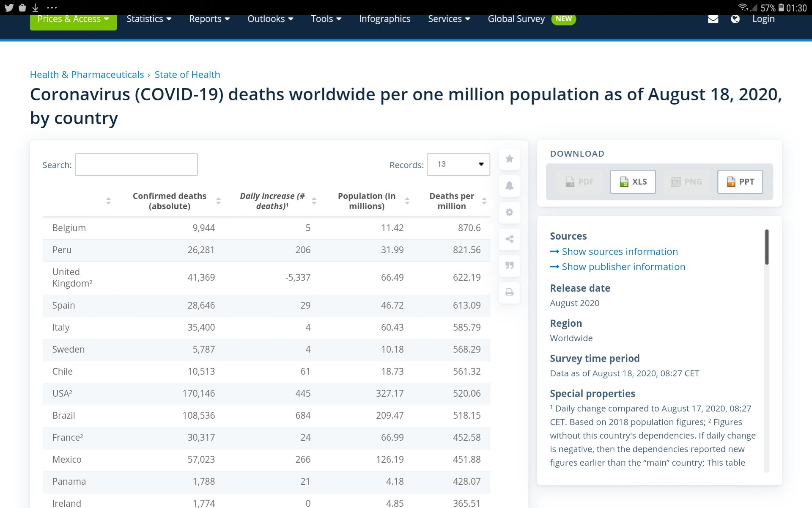Click the 209.47 population value
Viewport: 812px width, 508px height.
[x=390, y=415]
